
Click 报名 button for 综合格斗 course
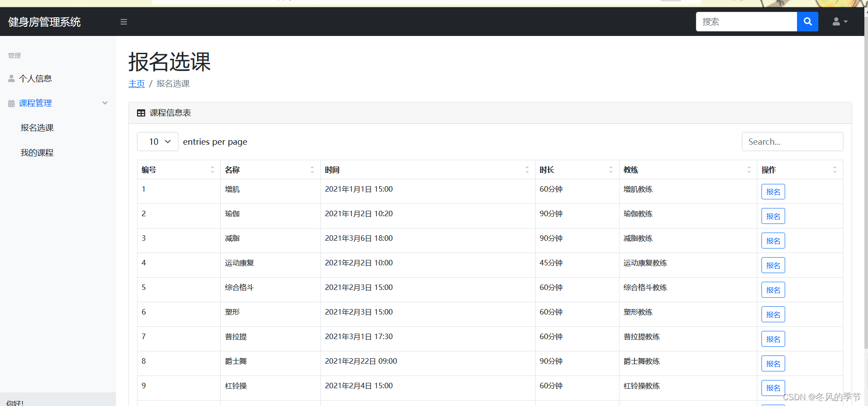pos(773,290)
